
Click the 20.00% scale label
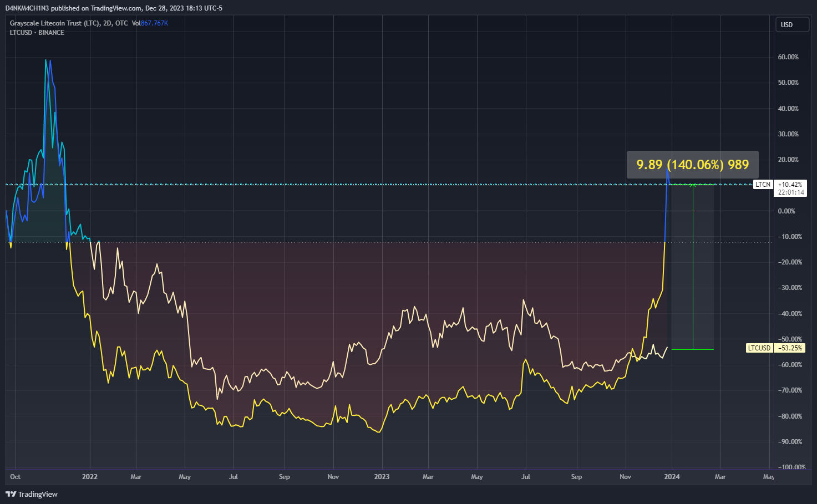[788, 160]
